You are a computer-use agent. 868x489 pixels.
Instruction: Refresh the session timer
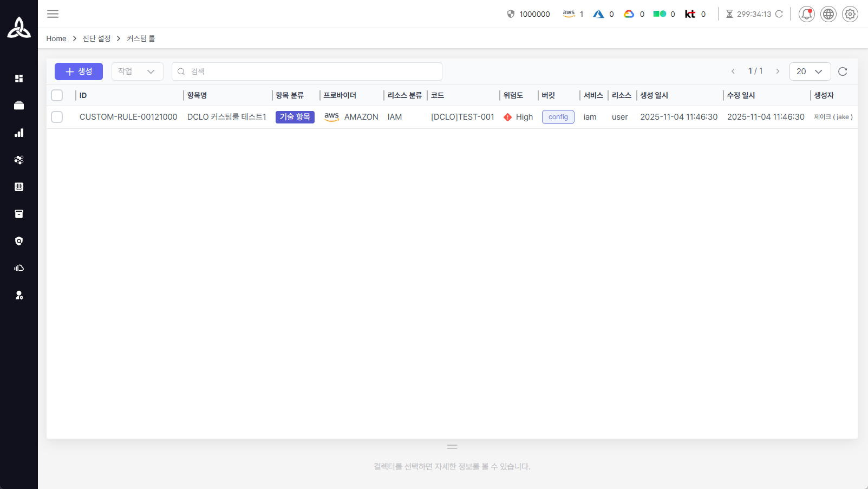tap(779, 14)
